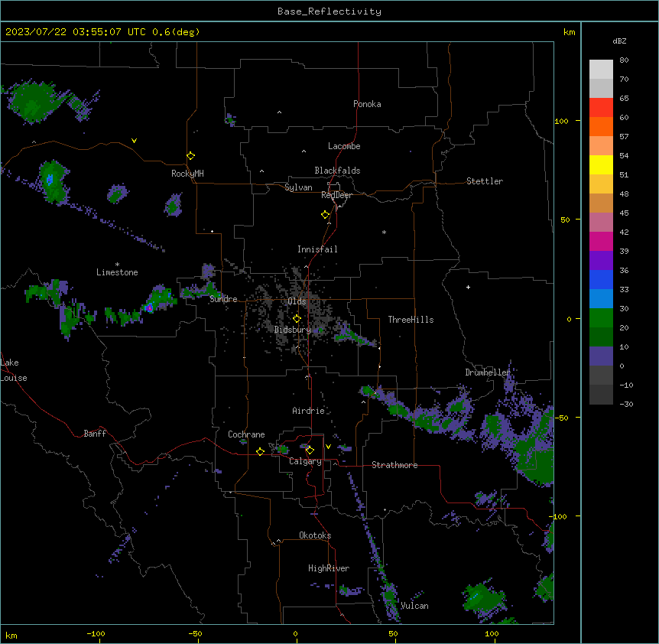The width and height of the screenshot is (659, 644).
Task: Click the ThreeHills label
Action: (x=411, y=320)
